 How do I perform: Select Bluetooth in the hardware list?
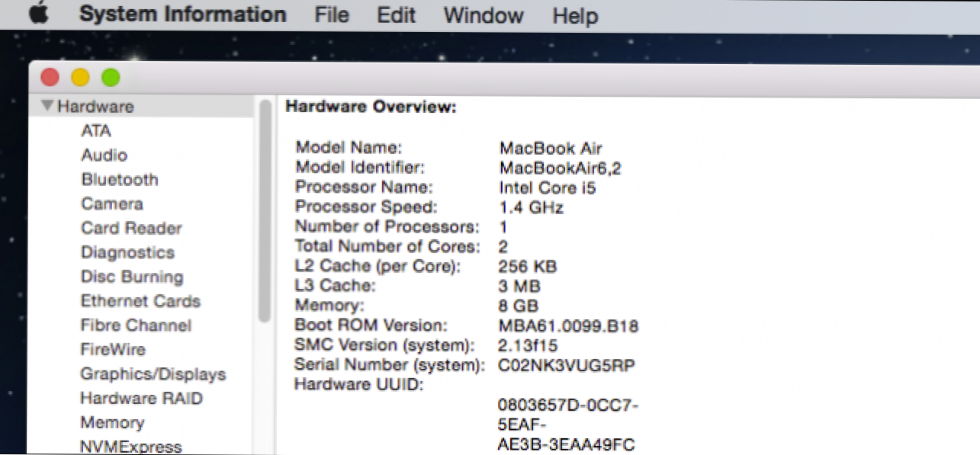click(120, 180)
